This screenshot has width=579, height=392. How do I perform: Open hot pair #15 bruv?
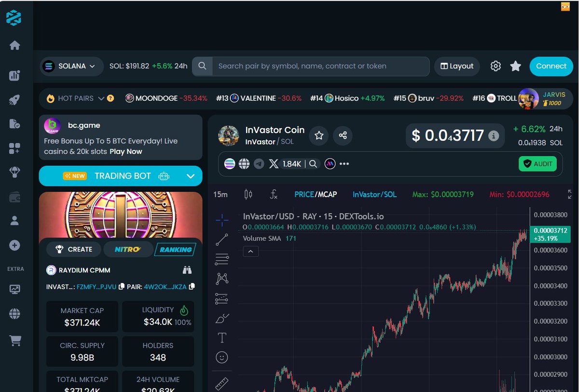click(x=428, y=98)
